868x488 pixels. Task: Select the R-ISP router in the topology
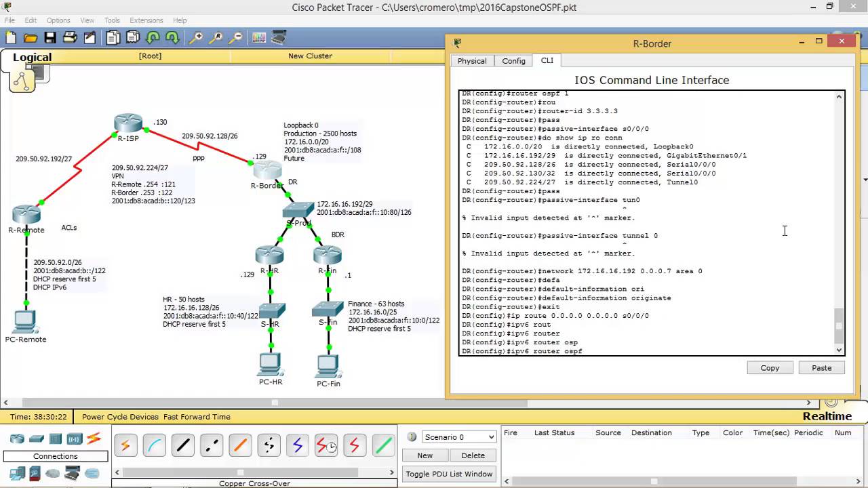point(128,123)
